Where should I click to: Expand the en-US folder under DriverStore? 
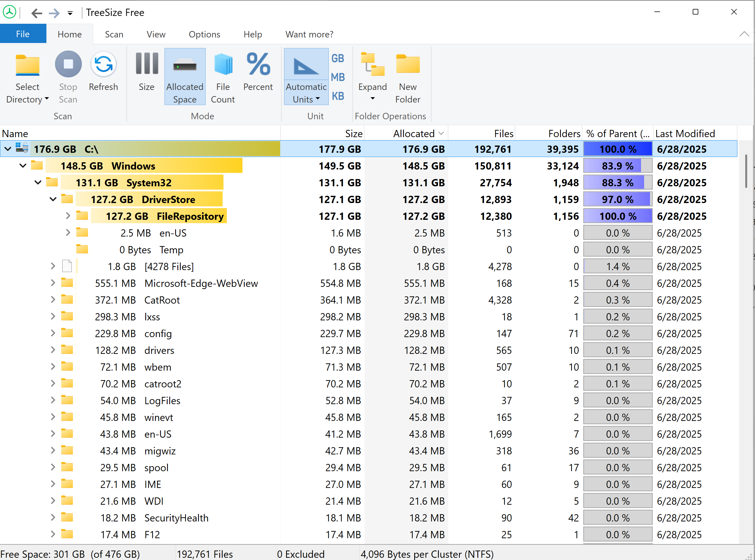[x=68, y=232]
